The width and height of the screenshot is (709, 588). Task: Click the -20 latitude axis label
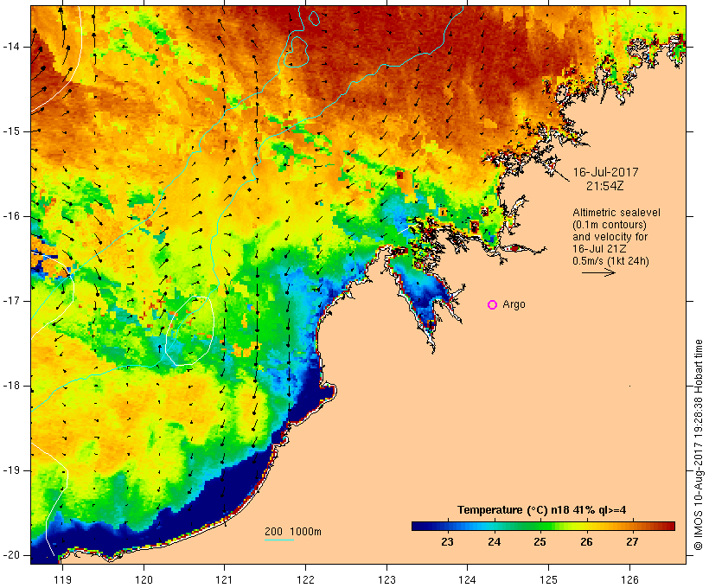[10, 555]
